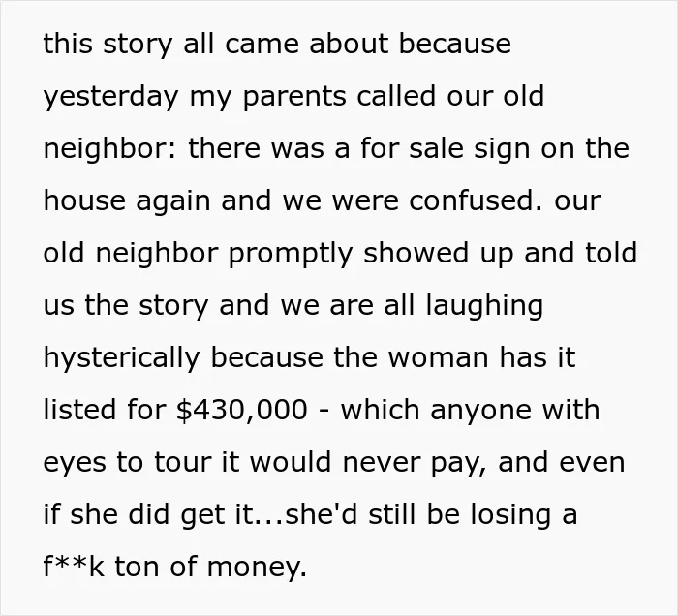This screenshot has height=616, width=678.
Task: Click the word "laughing"
Action: point(484,306)
